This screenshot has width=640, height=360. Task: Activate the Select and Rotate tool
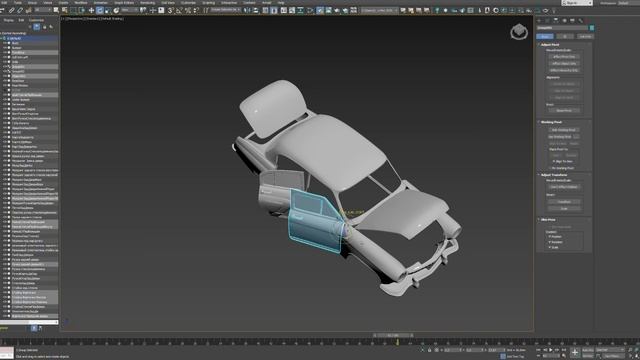point(100,10)
